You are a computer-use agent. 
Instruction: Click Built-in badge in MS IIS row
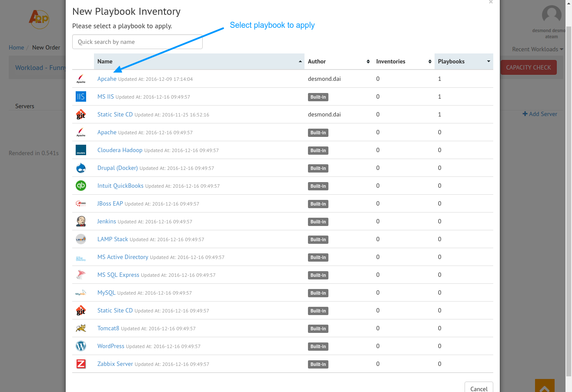[x=318, y=97]
